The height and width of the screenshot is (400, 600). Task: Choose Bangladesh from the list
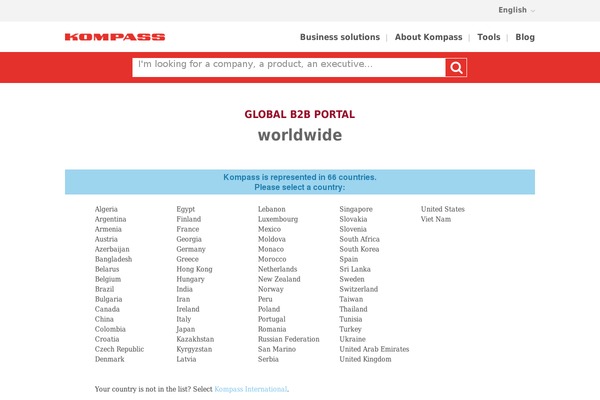(x=114, y=259)
